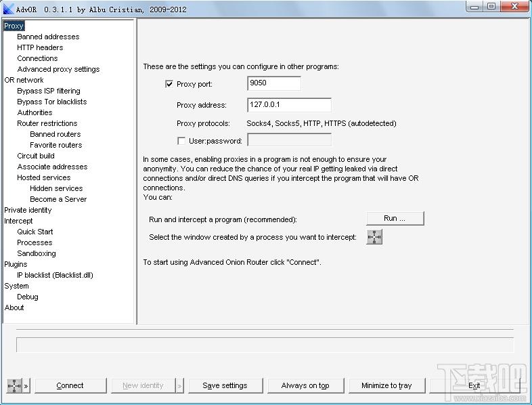Select OR network section

(x=24, y=80)
